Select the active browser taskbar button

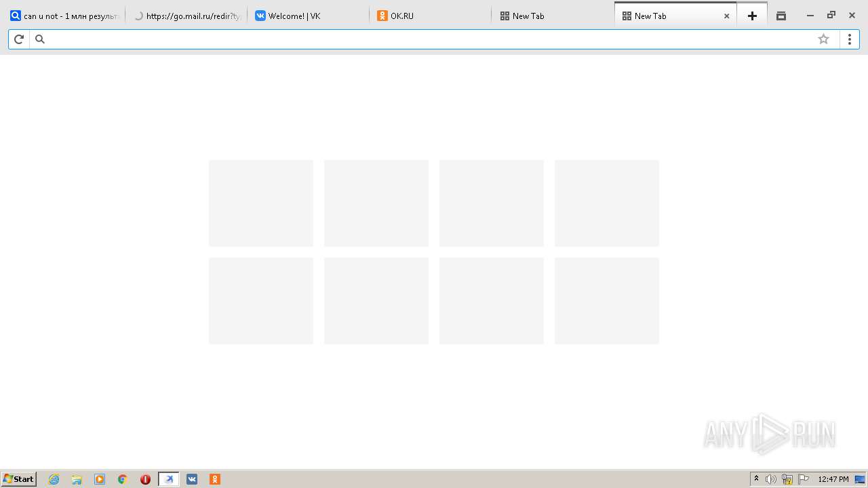169,479
